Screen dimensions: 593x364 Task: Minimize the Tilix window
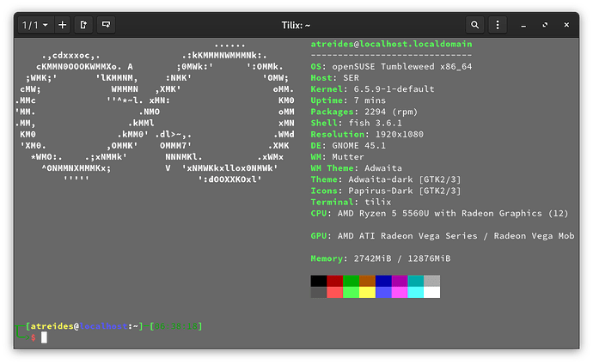[x=523, y=25]
